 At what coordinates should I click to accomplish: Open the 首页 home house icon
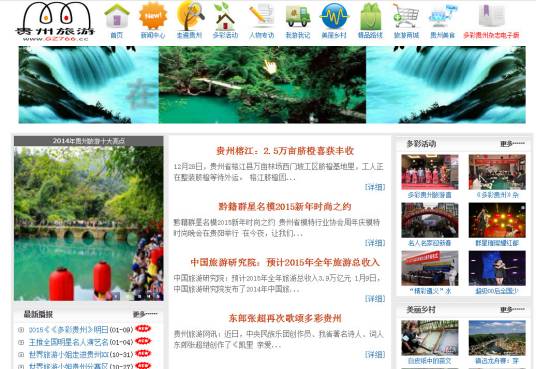click(117, 16)
